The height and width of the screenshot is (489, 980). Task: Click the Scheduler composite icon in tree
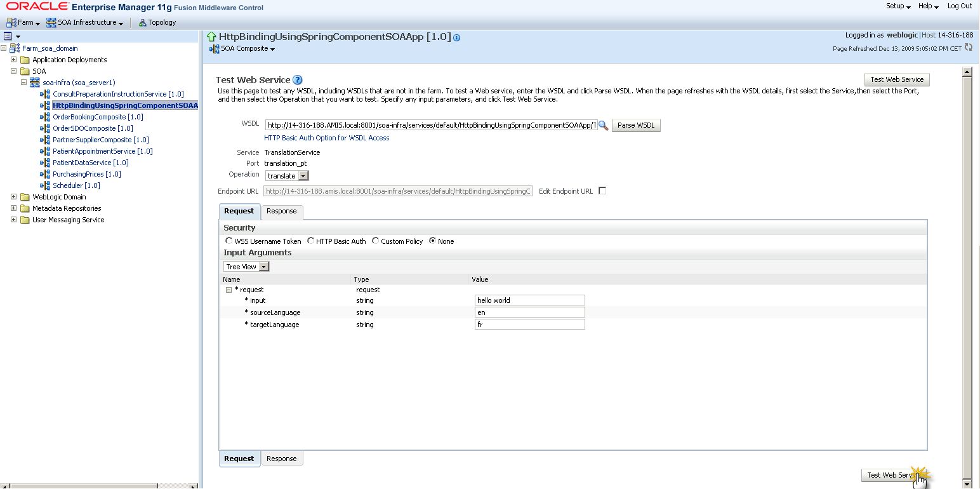click(x=45, y=185)
